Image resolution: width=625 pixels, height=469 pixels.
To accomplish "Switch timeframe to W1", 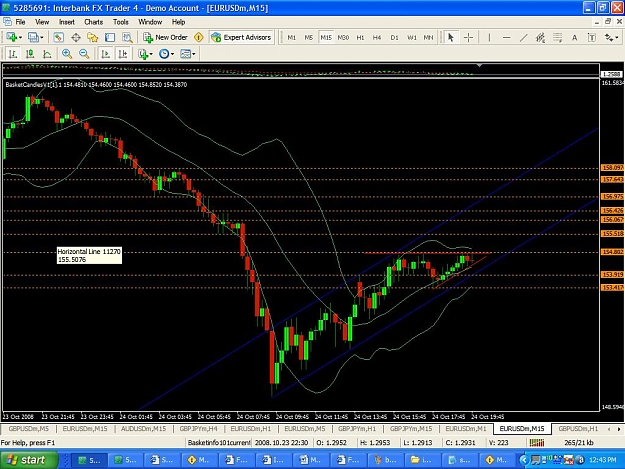I will click(412, 37).
